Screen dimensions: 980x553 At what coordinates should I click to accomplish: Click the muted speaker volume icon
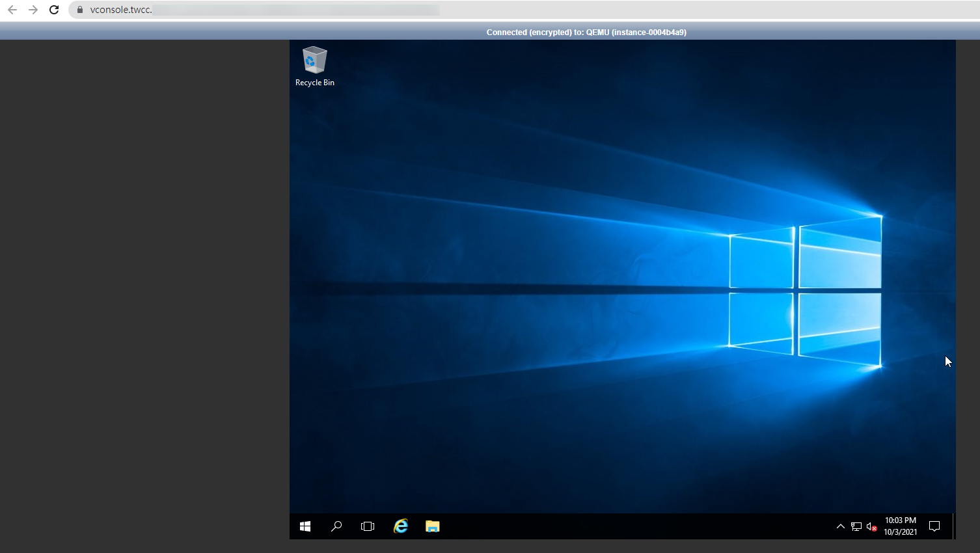(x=872, y=526)
